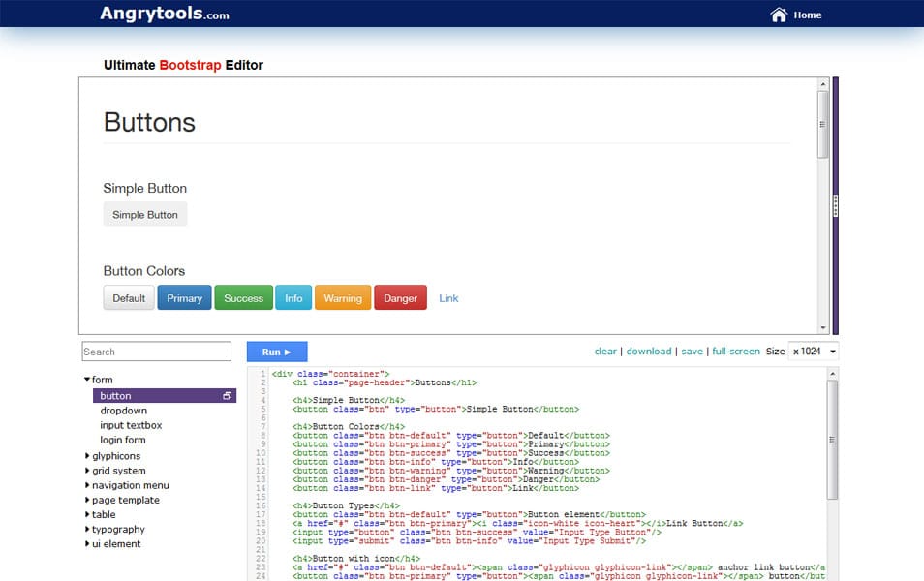This screenshot has width=924, height=581.
Task: Click the purple preview resize handle
Action: point(836,205)
